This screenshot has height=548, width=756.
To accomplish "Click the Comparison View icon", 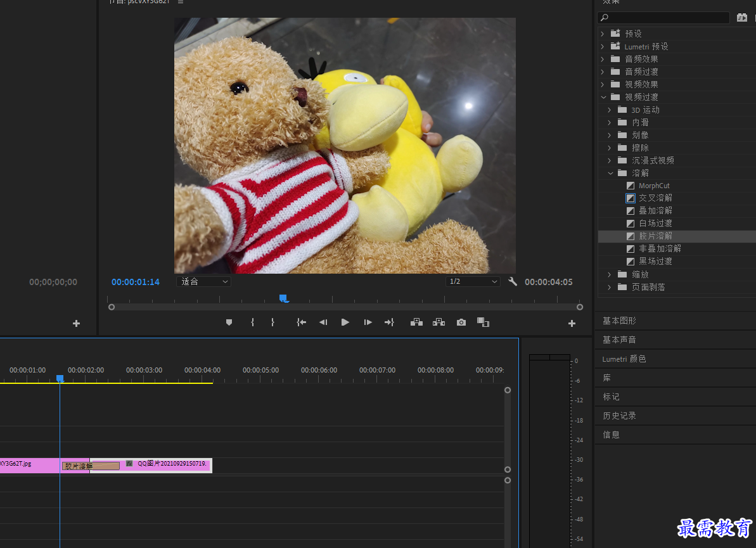I will (483, 322).
